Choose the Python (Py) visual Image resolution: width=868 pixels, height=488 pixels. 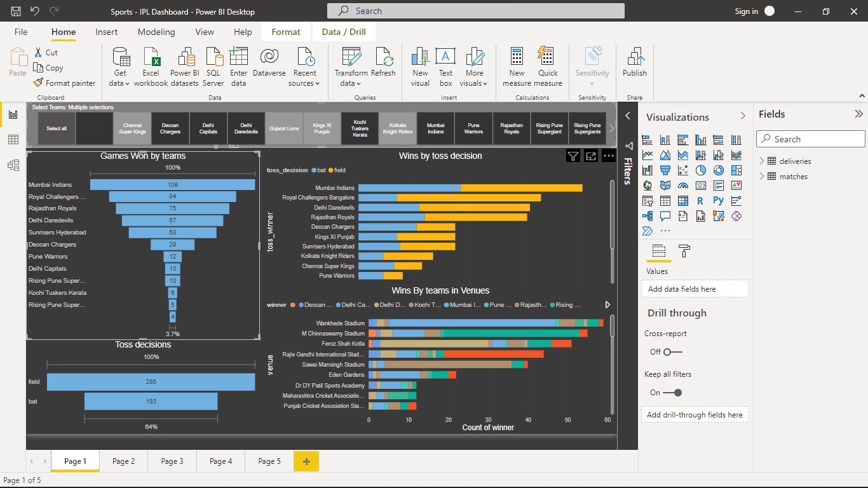pos(719,201)
